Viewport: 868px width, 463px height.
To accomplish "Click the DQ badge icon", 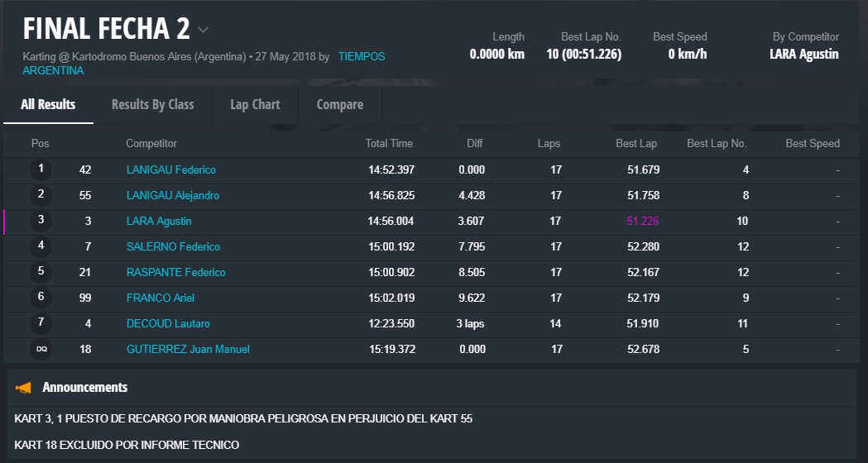I will tap(41, 350).
